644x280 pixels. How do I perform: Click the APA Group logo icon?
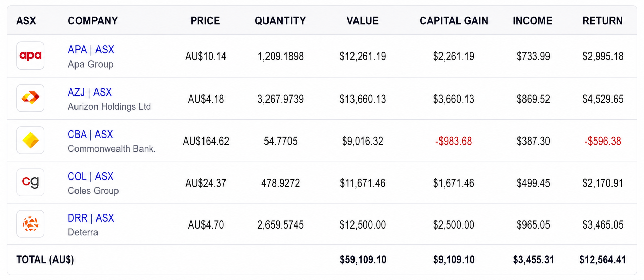(30, 56)
